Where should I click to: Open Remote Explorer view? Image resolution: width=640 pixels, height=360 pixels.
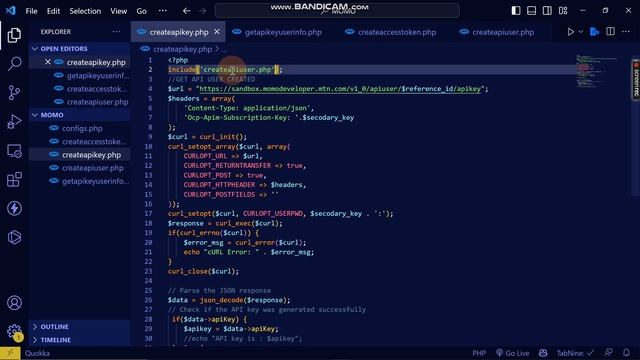coord(14,151)
